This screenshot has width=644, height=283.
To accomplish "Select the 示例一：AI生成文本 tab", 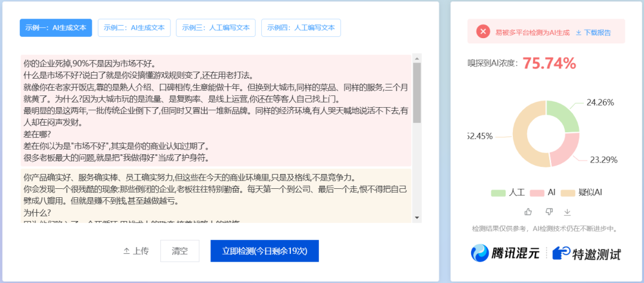I will (x=55, y=27).
